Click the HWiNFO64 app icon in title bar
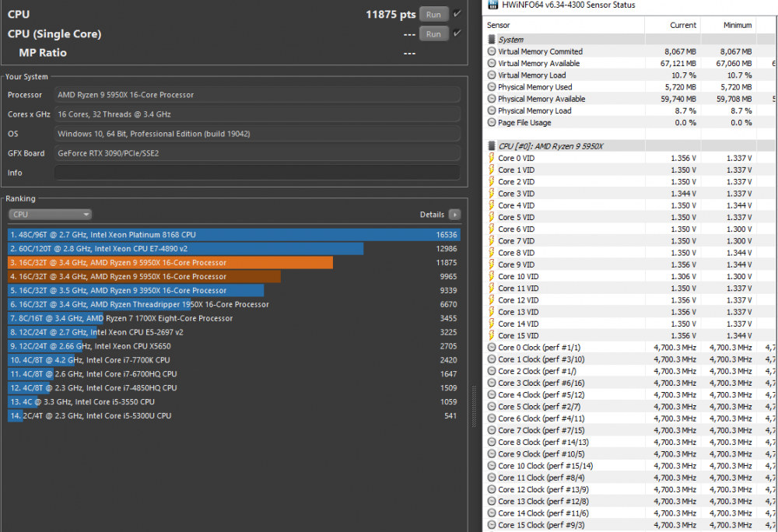This screenshot has width=778, height=532. (x=492, y=5)
